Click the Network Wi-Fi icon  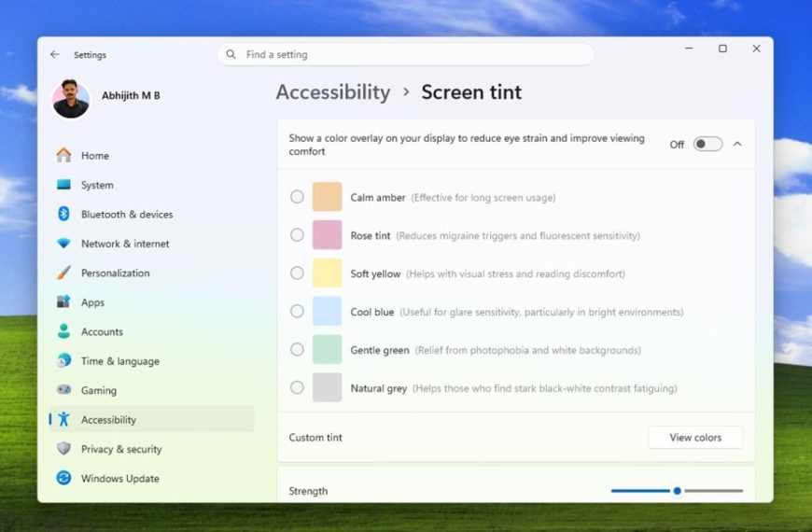[63, 243]
